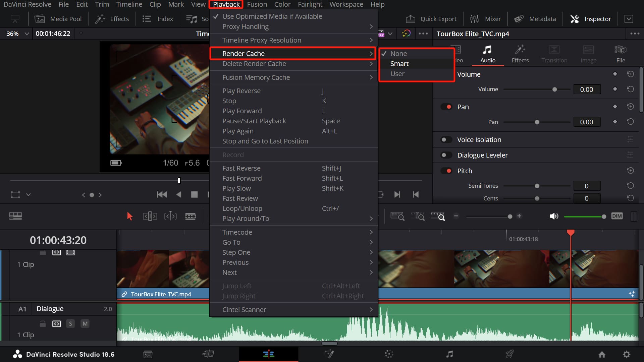Open project settings gear icon
This screenshot has height=362, width=644.
click(626, 354)
